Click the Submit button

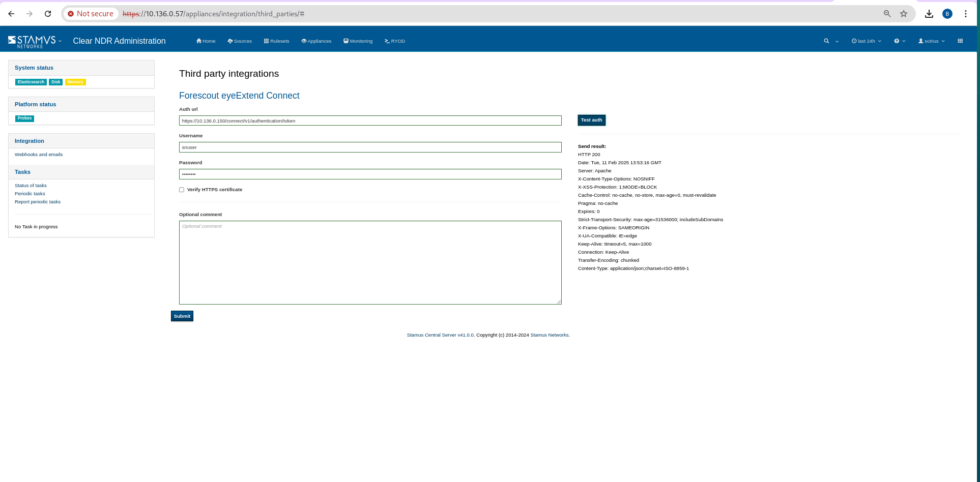pos(182,316)
